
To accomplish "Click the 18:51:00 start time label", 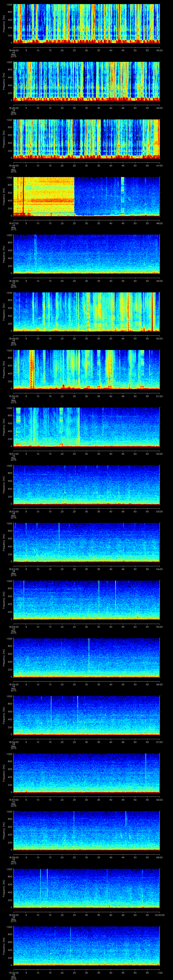I will click(14, 454).
